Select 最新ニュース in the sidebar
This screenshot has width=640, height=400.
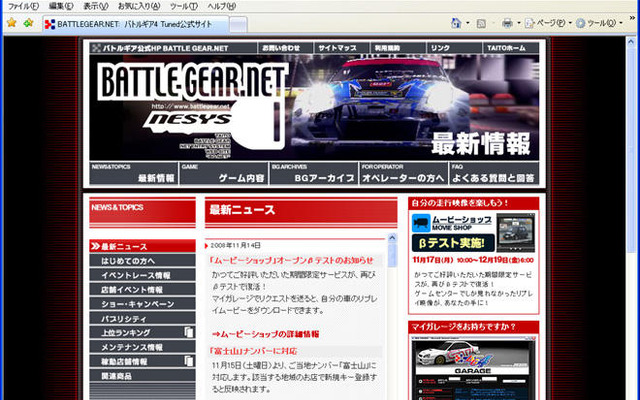(142, 246)
